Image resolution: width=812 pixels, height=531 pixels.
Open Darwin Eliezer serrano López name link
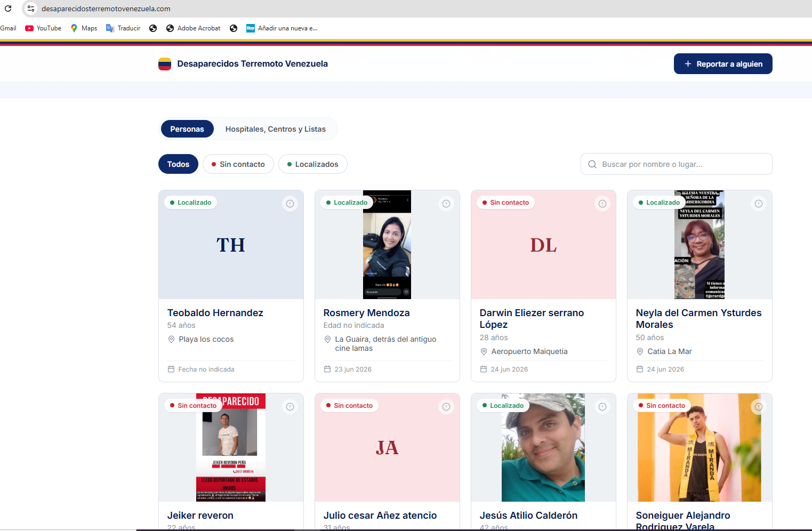(532, 319)
